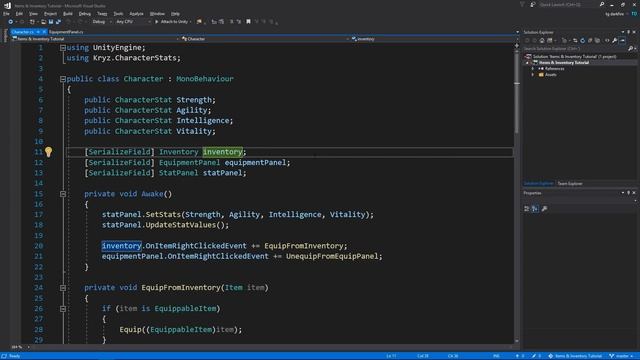640x360 pixels.
Task: Expand the References node in Solution Explorer
Action: [533, 69]
